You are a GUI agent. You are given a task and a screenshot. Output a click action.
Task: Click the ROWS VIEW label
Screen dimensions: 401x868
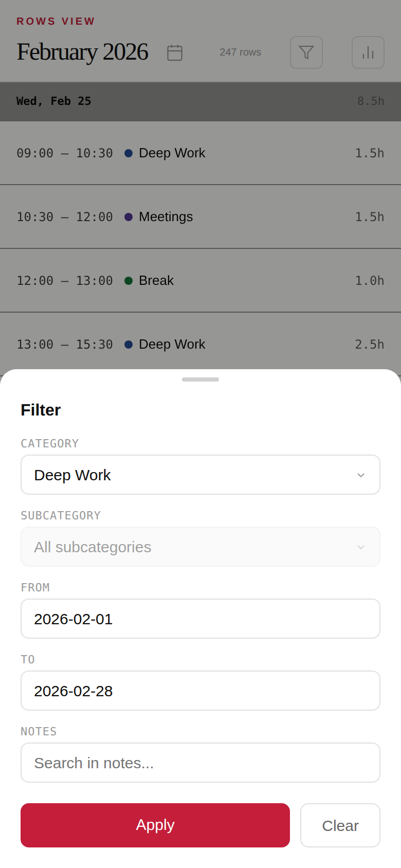[56, 21]
